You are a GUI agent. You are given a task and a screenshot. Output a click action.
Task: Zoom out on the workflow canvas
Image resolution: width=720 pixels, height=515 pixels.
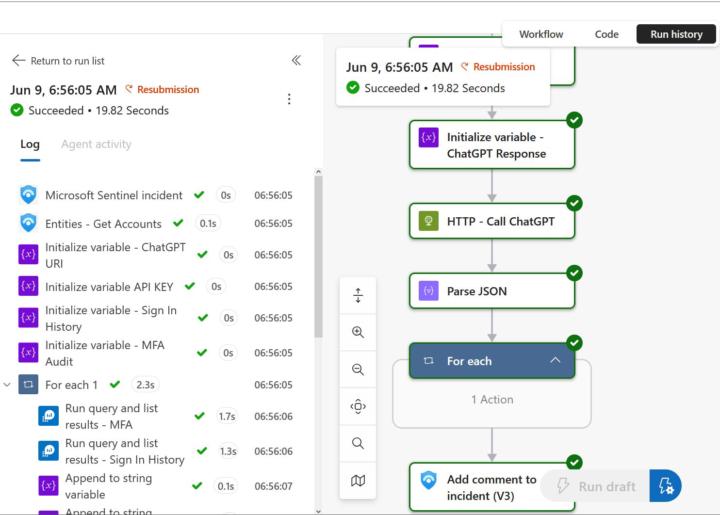[x=358, y=369]
